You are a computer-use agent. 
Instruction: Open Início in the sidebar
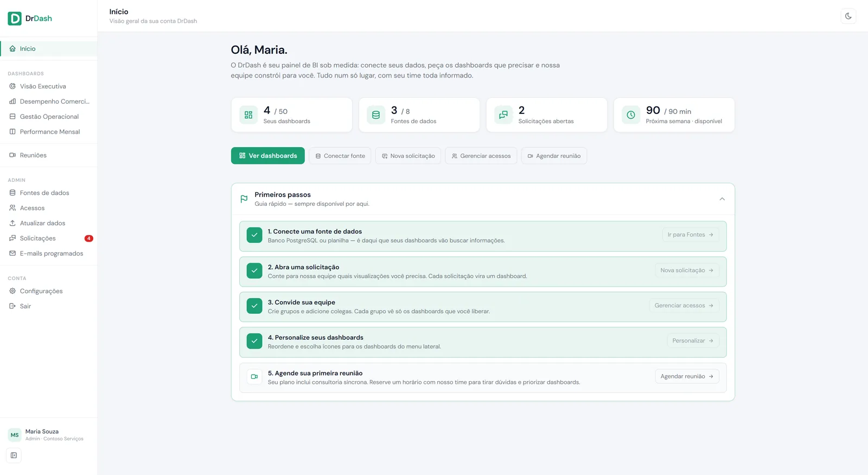tap(49, 49)
